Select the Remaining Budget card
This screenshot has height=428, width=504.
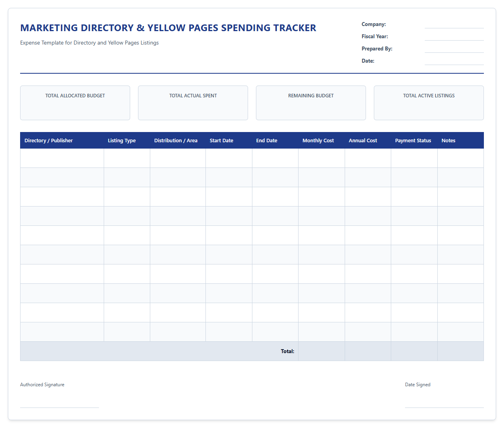(x=311, y=103)
